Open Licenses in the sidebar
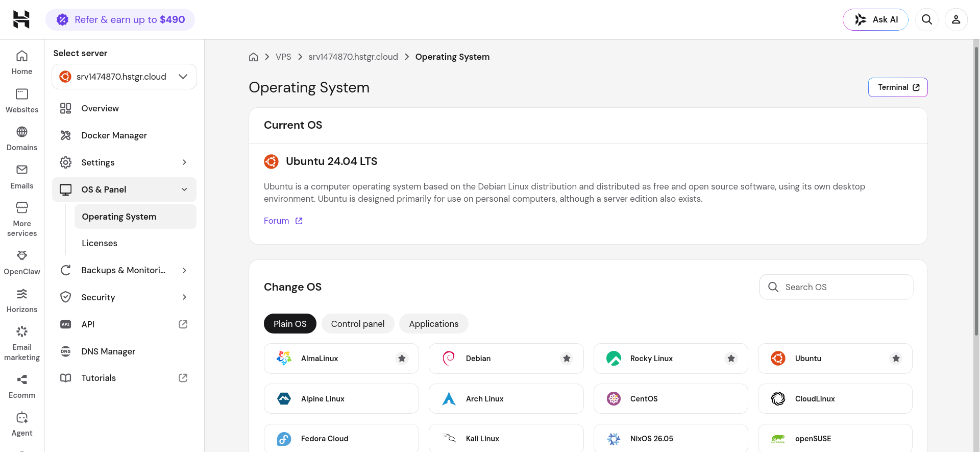Screen dimensions: 980x452 [135, 243]
